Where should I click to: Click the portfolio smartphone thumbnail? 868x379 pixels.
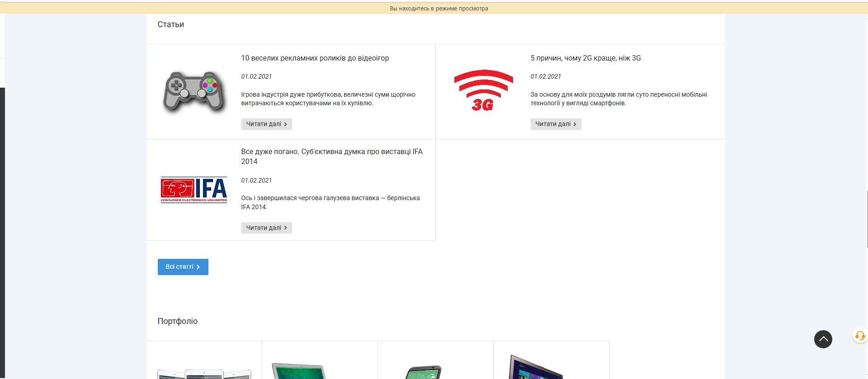click(424, 373)
